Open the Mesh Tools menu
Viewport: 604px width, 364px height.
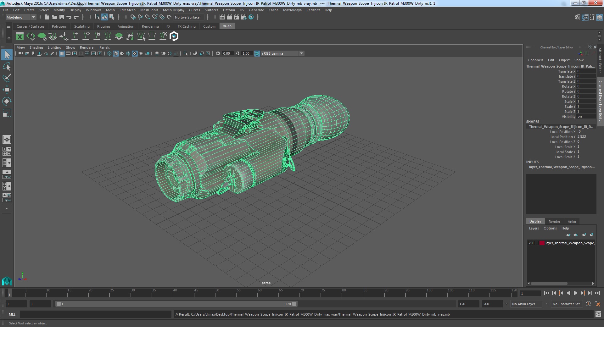[x=149, y=10]
